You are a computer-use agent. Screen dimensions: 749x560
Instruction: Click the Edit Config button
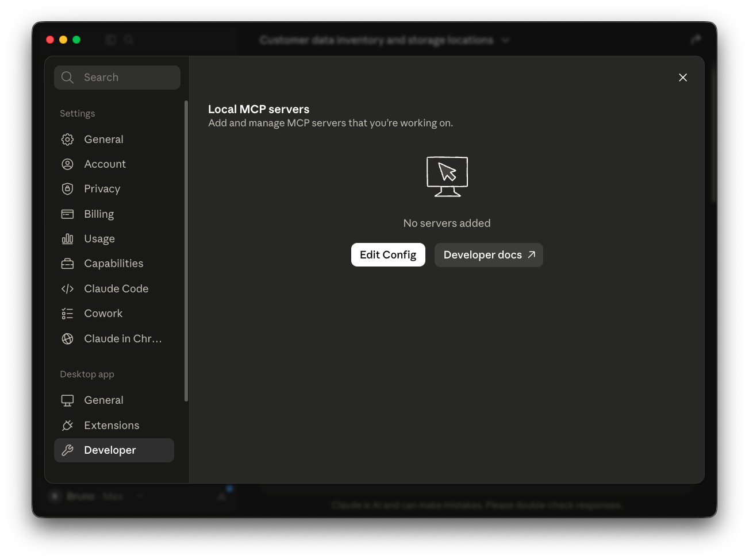(388, 255)
